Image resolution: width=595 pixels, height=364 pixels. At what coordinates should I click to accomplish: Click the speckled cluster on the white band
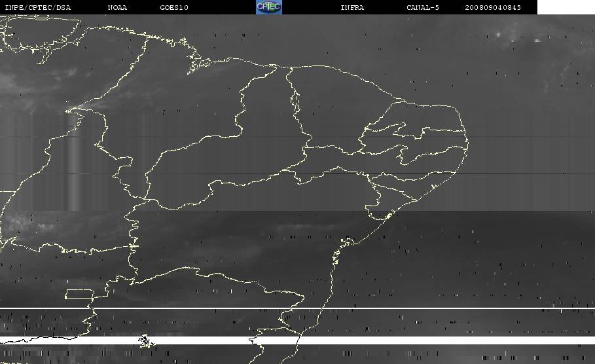143,340
